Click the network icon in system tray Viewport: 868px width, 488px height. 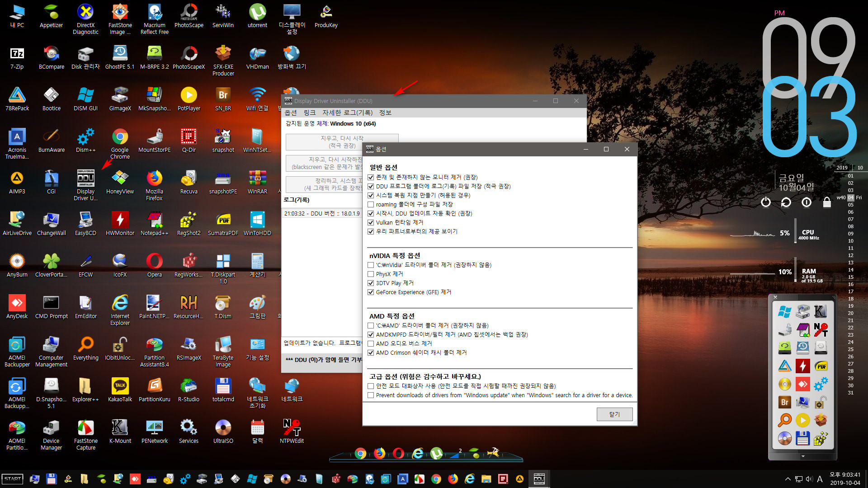click(x=799, y=479)
